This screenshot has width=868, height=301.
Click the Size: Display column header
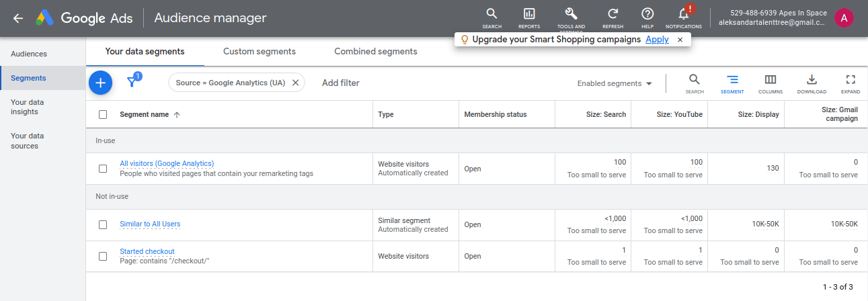(758, 115)
